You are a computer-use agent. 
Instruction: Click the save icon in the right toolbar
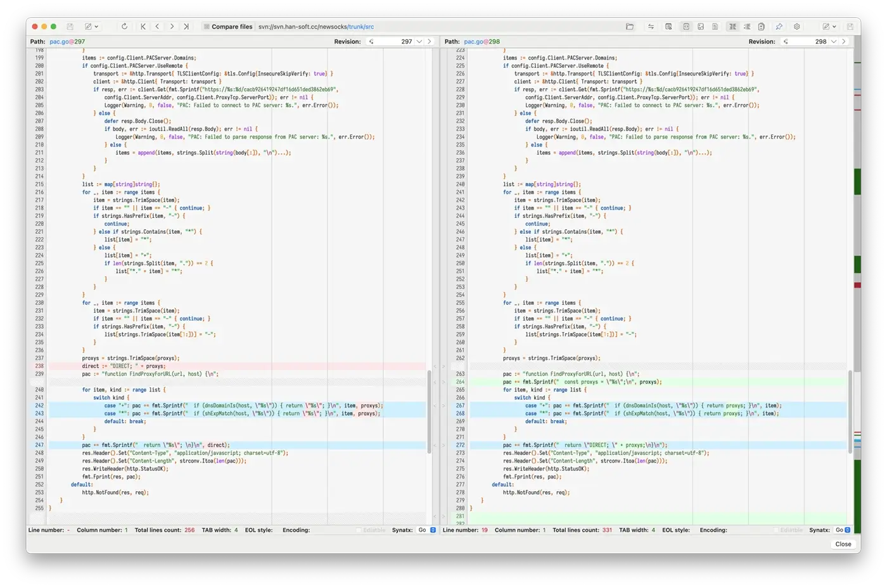850,27
